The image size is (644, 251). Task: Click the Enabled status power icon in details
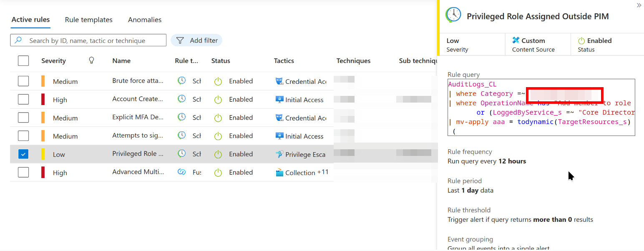coord(581,40)
